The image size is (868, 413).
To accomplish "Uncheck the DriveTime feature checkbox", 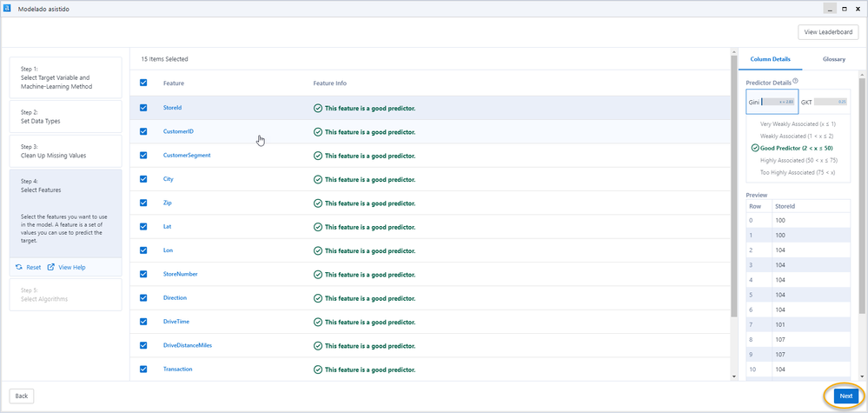I will [143, 322].
